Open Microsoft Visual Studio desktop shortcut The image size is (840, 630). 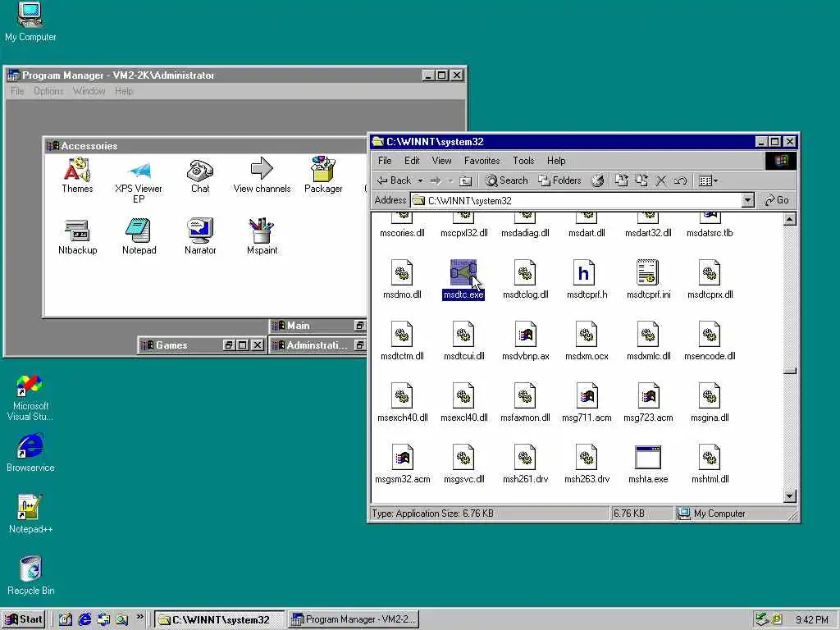30,398
